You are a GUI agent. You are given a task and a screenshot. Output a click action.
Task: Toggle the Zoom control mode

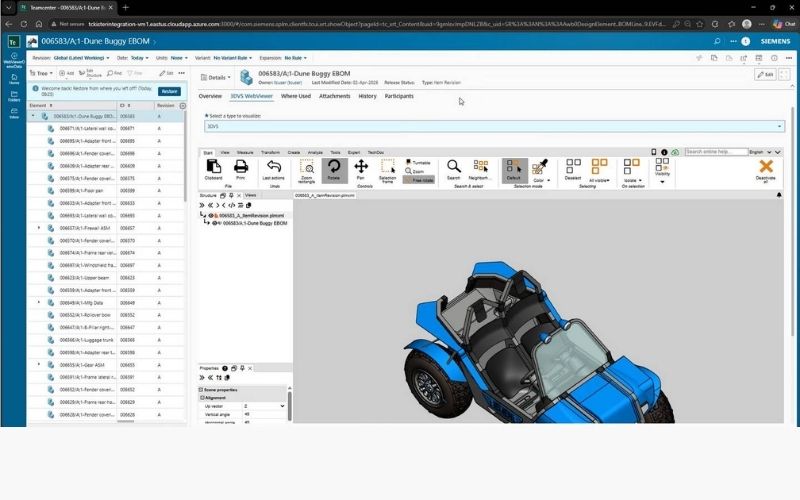coord(415,171)
